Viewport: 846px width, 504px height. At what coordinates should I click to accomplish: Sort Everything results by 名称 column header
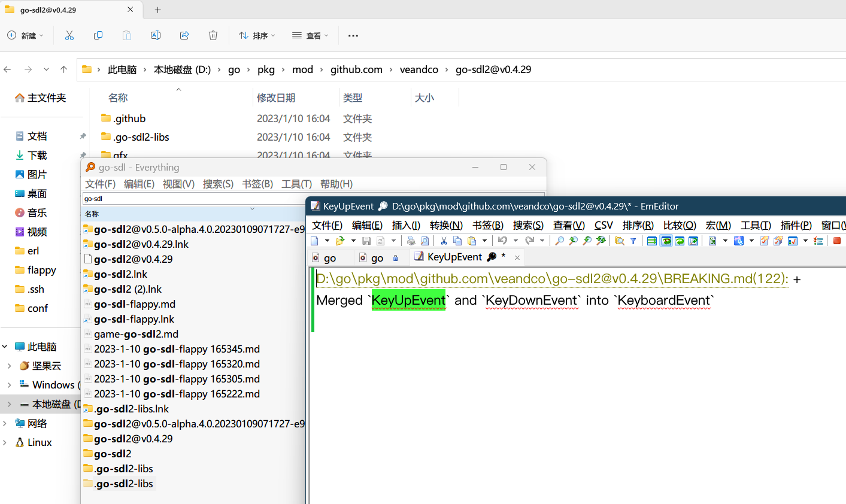pyautogui.click(x=193, y=214)
